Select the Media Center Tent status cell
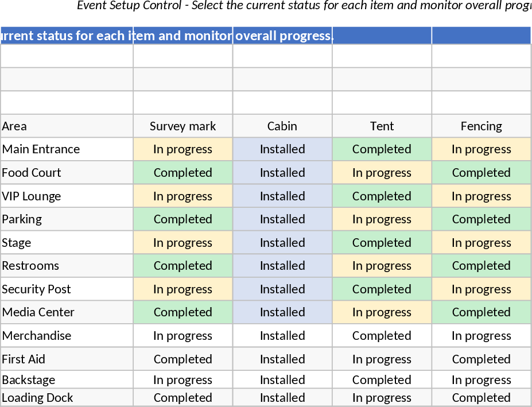Image resolution: width=532 pixels, height=407 pixels. tap(382, 312)
